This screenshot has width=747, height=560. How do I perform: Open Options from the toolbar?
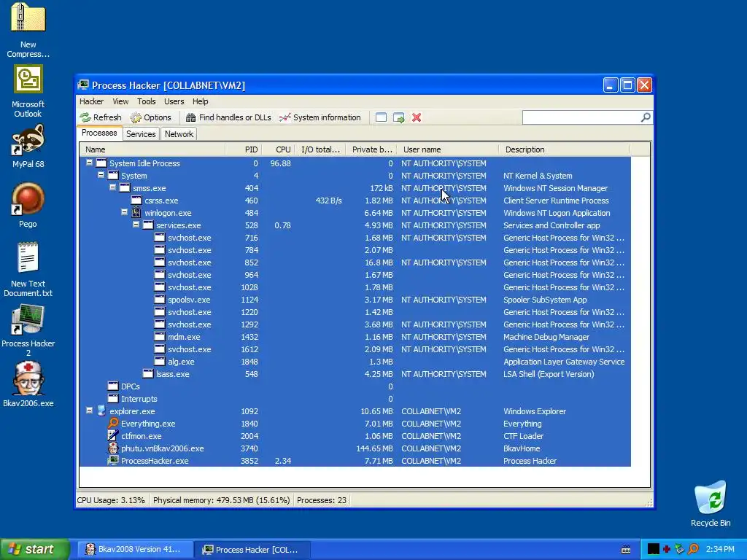click(150, 117)
